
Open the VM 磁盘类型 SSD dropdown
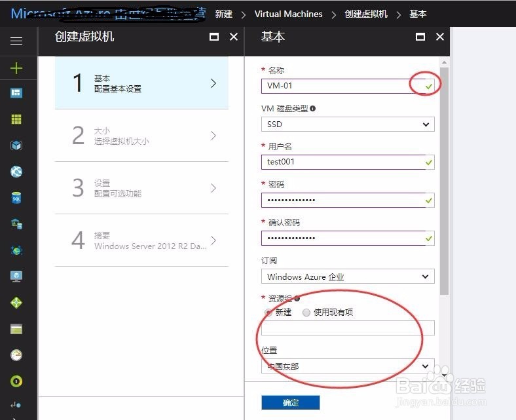click(348, 124)
